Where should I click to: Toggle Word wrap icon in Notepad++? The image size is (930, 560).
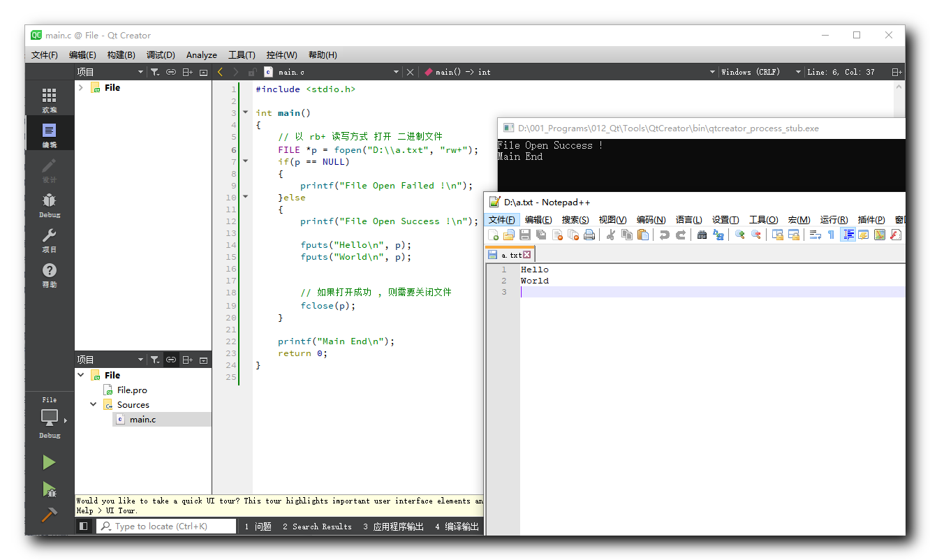pyautogui.click(x=815, y=235)
